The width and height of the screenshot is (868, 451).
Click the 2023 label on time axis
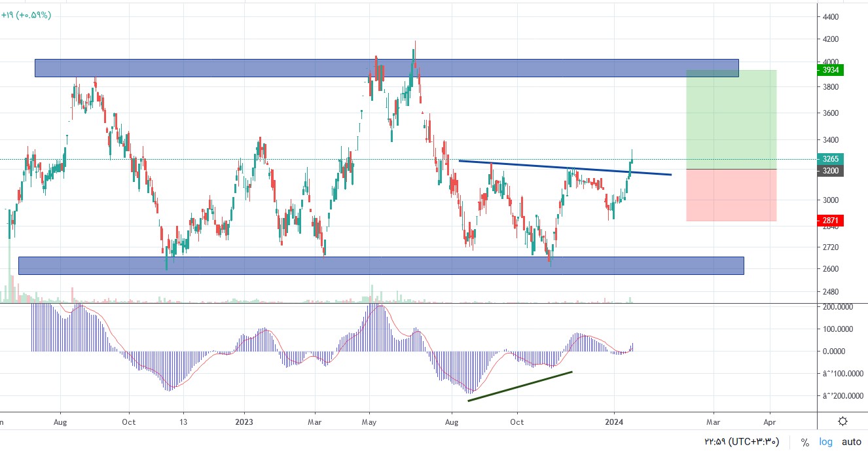pos(244,422)
